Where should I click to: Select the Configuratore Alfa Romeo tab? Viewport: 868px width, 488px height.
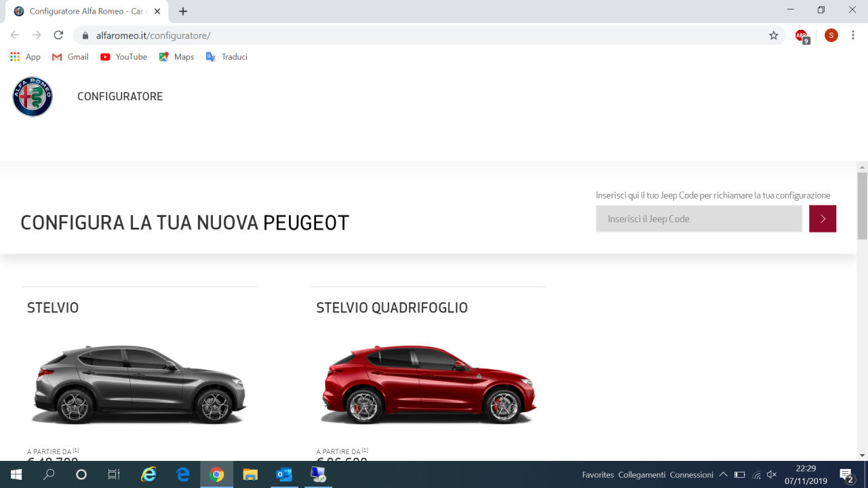85,12
